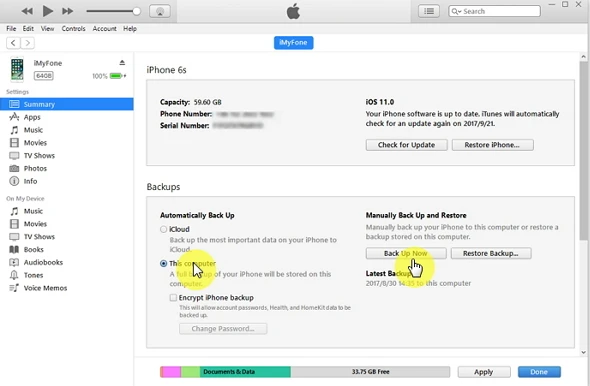Open the AirPlay output button
This screenshot has height=386, width=590.
coord(160,11)
